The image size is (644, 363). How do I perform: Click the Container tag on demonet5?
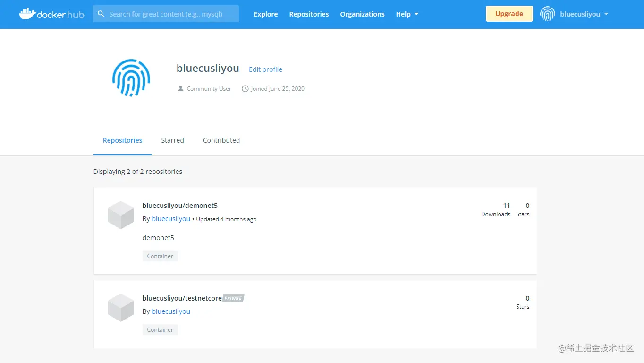click(x=160, y=256)
